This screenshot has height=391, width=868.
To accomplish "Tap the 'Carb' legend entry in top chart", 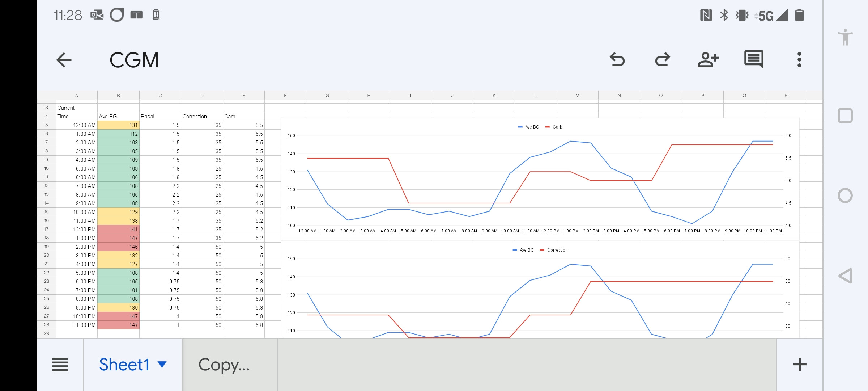I will coord(554,127).
